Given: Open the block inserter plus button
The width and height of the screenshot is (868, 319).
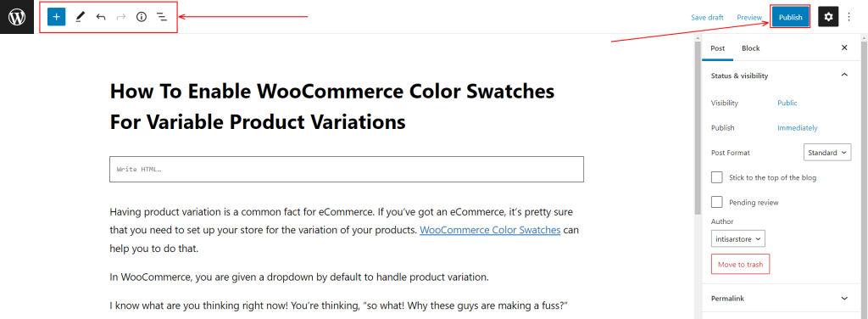Looking at the screenshot, I should 57,17.
